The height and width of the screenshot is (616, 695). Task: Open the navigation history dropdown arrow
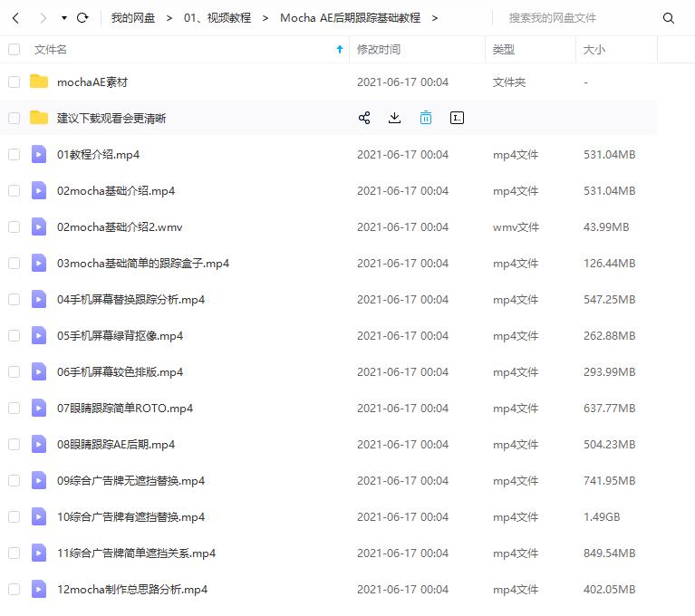click(x=64, y=18)
